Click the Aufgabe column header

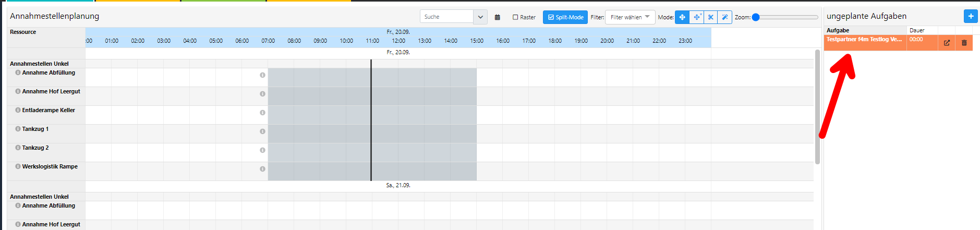tap(838, 30)
